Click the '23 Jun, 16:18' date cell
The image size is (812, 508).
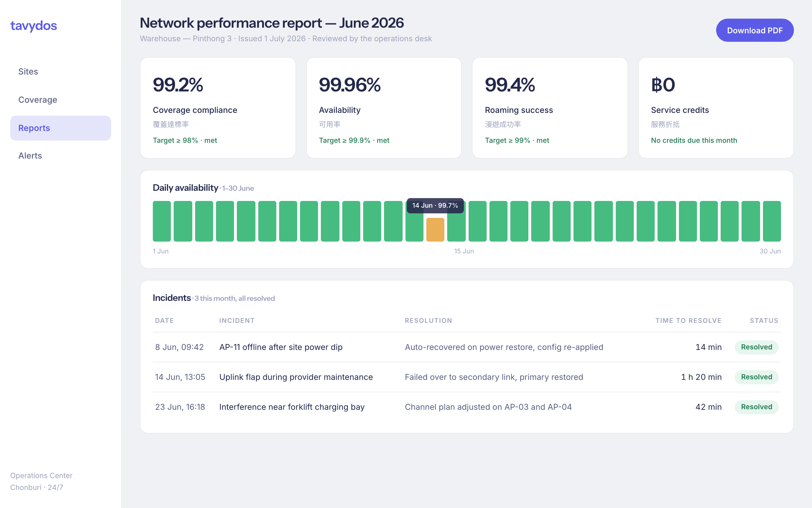point(180,407)
